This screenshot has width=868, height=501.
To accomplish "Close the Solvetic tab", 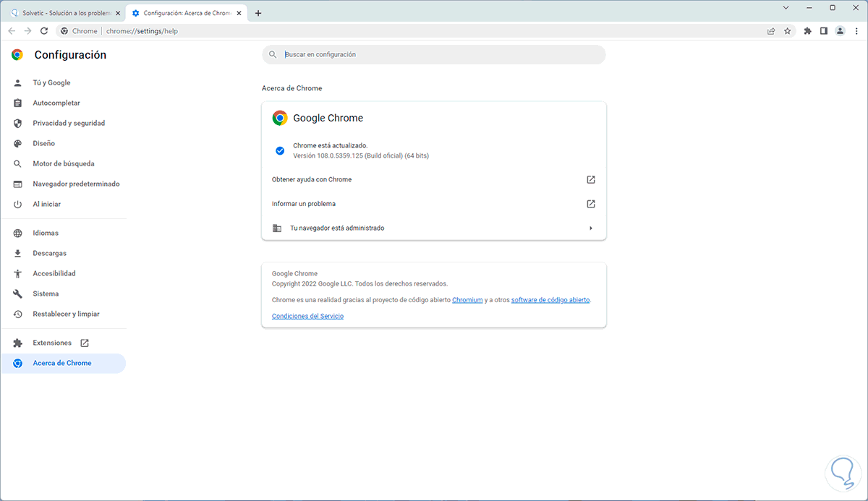I will point(118,13).
